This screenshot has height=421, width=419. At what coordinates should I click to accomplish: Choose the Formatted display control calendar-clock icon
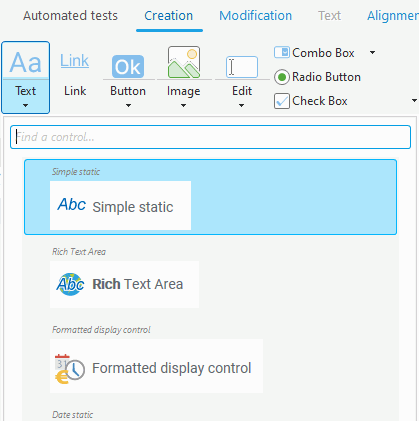70,369
